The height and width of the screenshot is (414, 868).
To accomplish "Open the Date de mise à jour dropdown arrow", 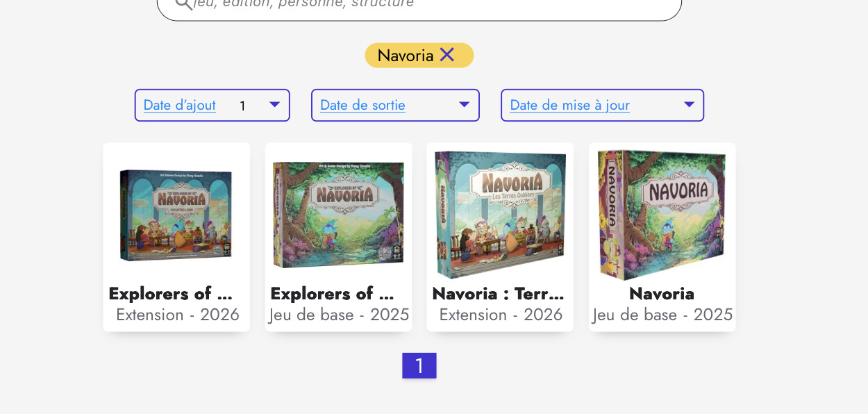I will coord(689,105).
